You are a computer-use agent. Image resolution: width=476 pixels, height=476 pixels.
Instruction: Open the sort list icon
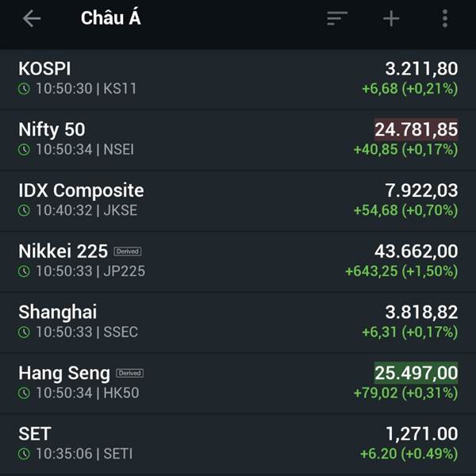337,18
